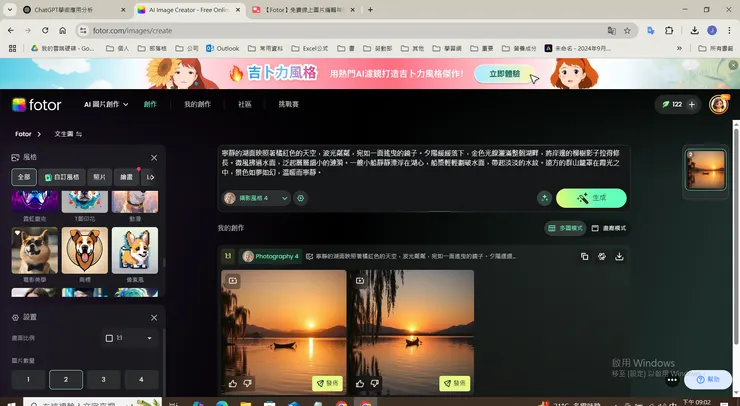The image size is (740, 406).
Task: Open prompt settings gear beside style selector
Action: point(301,198)
